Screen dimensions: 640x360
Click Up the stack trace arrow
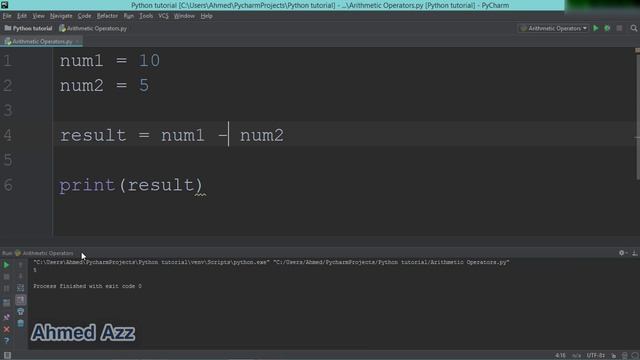20,265
